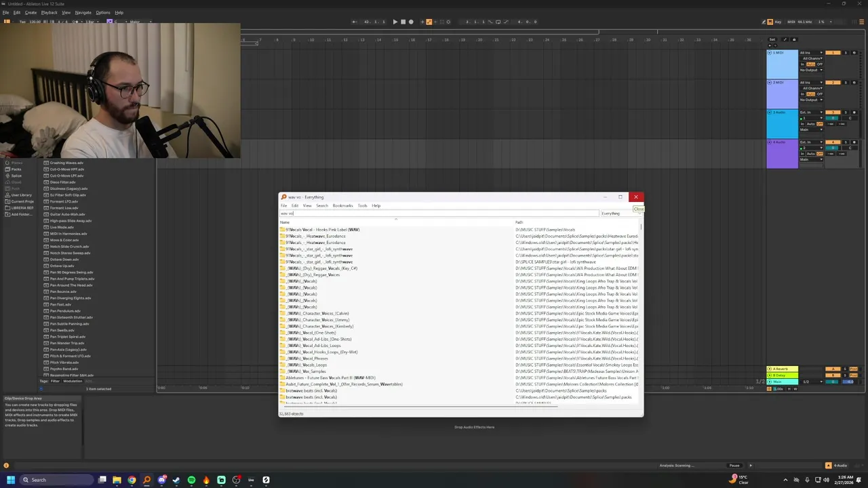Select Guitar Auto-Wah.adv preset

pyautogui.click(x=64, y=214)
